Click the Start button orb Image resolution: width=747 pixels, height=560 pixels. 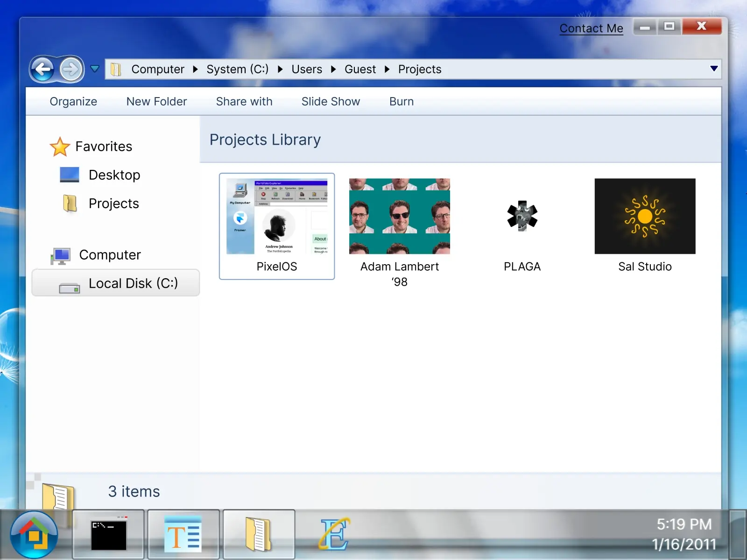pos(34,535)
